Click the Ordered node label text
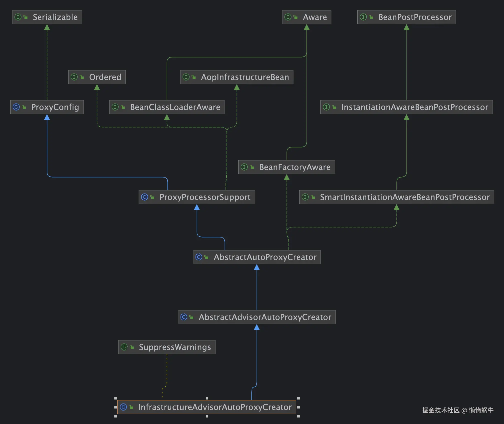Image resolution: width=504 pixels, height=424 pixels. point(105,77)
